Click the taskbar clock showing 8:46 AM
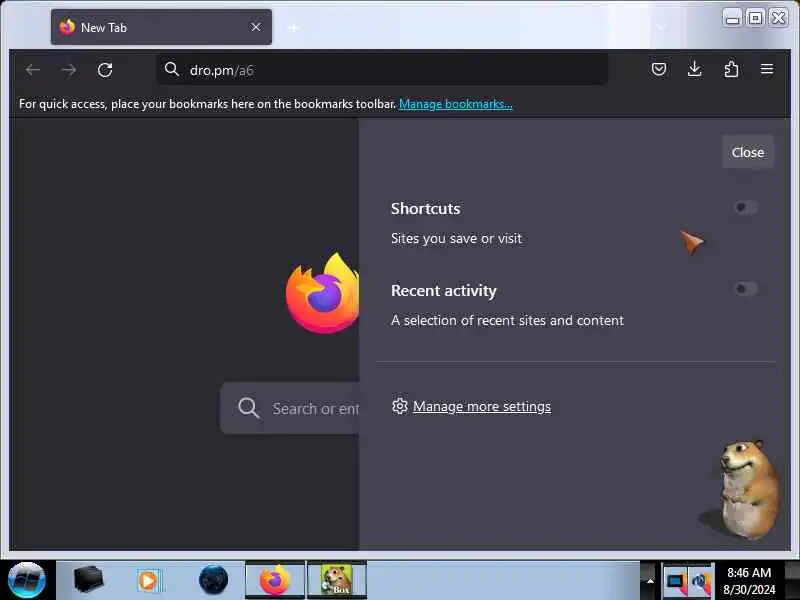The width and height of the screenshot is (800, 600). pyautogui.click(x=749, y=581)
